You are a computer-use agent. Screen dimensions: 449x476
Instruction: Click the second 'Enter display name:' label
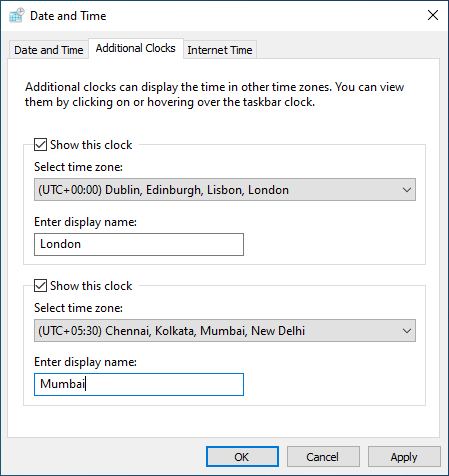[85, 362]
